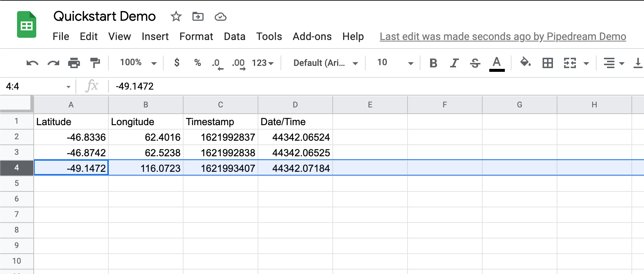Toggle italic text formatting
The width and height of the screenshot is (644, 274).
click(454, 63)
